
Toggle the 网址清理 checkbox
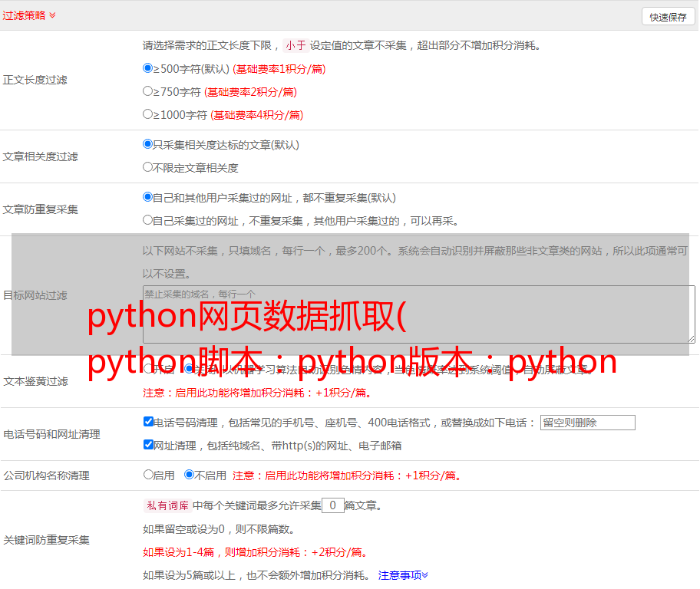click(x=148, y=445)
